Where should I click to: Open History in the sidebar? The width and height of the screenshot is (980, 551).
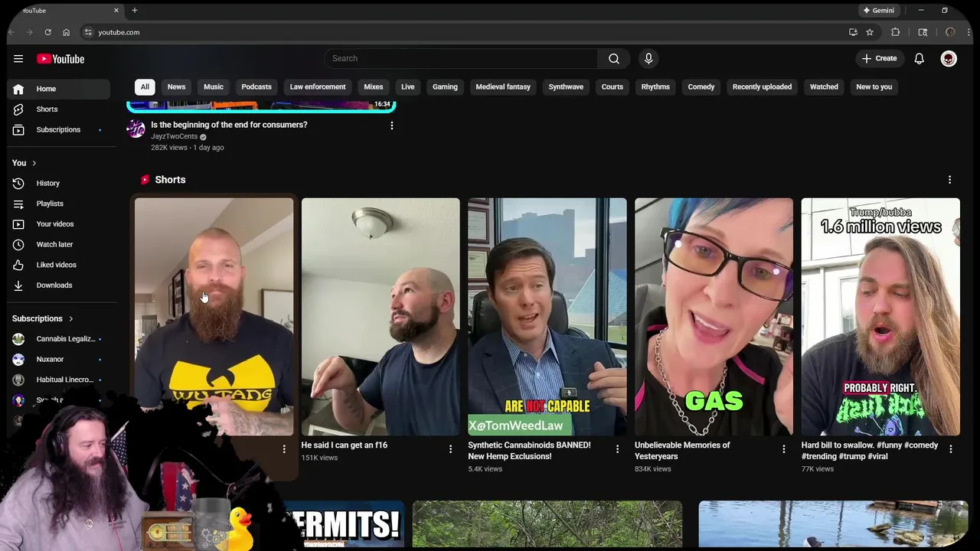[x=58, y=184]
